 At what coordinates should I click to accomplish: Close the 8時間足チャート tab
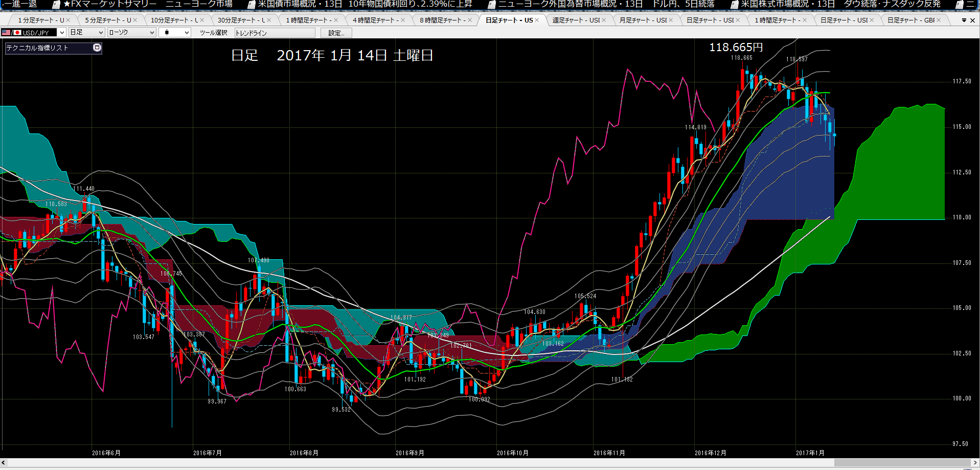tap(470, 20)
